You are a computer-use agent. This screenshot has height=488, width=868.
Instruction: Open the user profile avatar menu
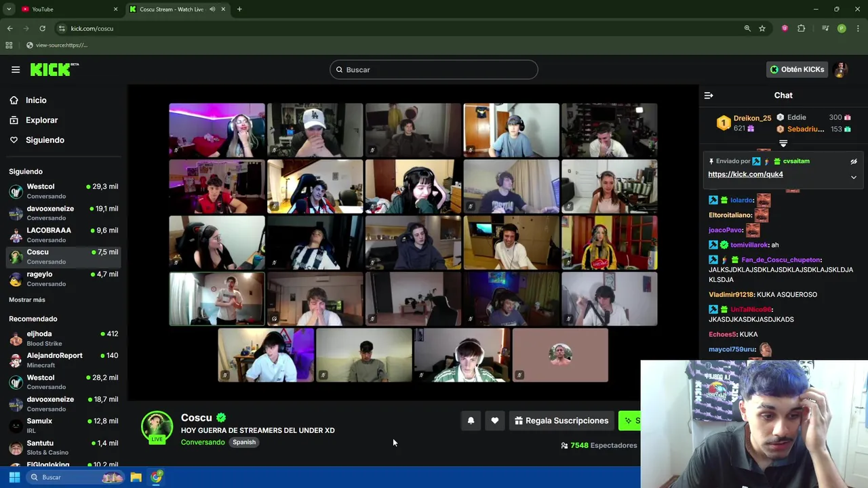[841, 69]
